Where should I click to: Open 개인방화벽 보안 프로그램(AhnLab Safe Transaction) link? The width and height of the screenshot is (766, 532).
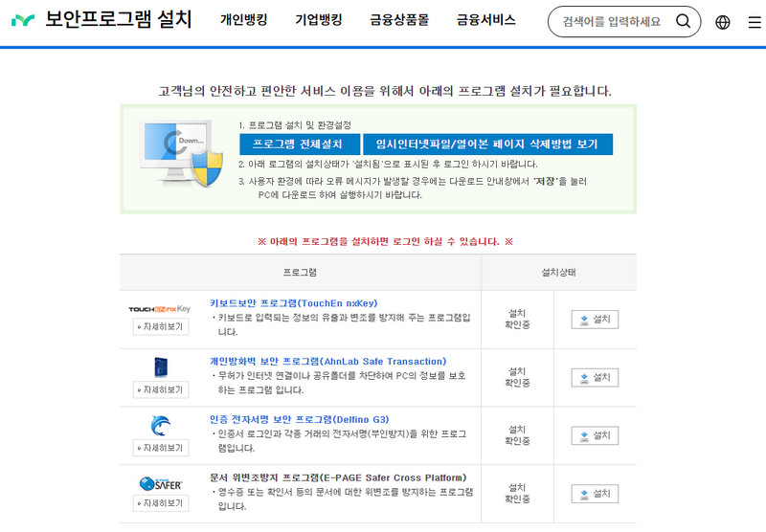[328, 361]
